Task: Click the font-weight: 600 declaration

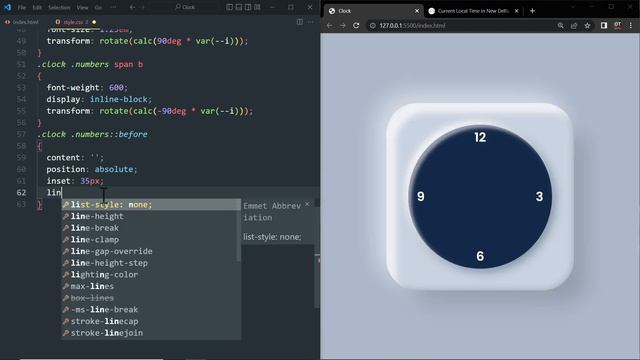Action: click(87, 87)
